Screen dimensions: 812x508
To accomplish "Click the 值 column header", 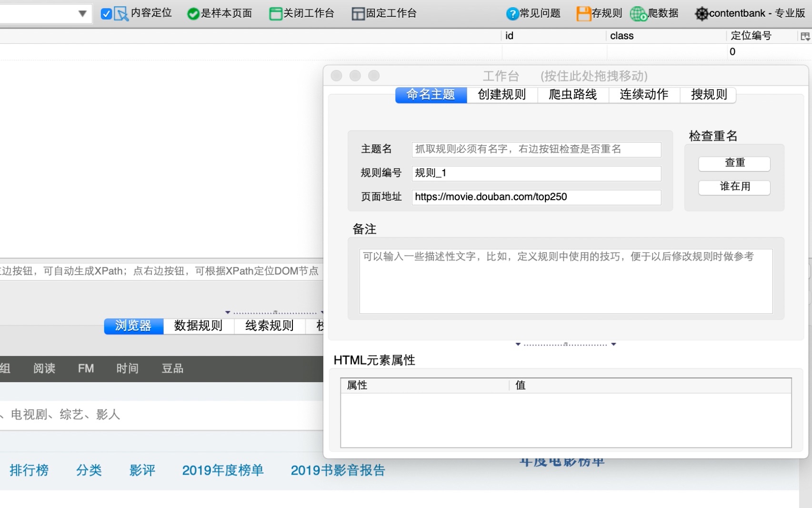I will [x=650, y=385].
